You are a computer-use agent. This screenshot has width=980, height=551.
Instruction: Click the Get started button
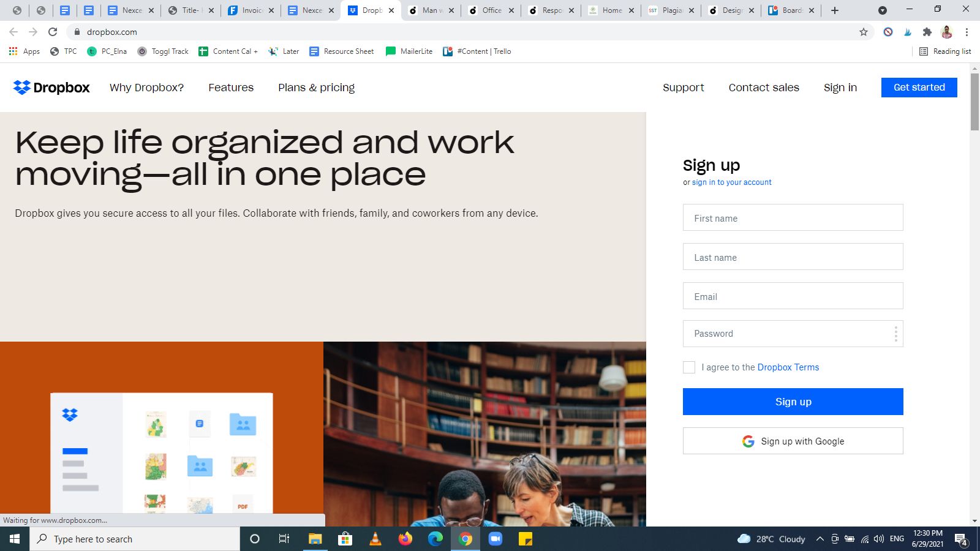[919, 88]
